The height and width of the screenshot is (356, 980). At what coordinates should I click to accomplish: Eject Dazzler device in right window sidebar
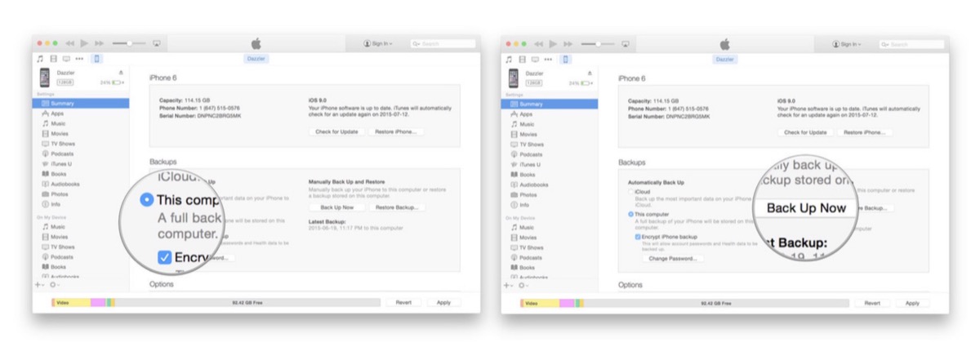click(x=590, y=73)
